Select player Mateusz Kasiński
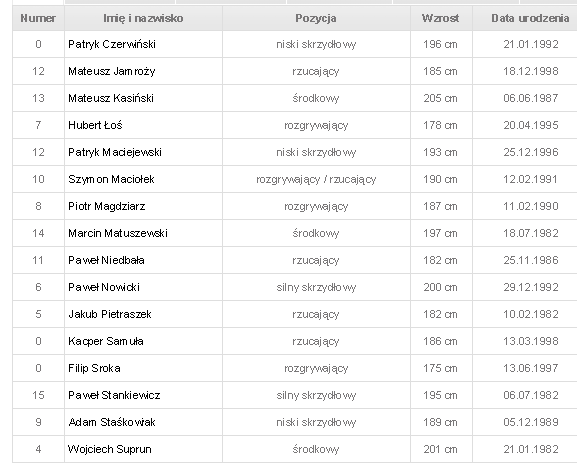Image resolution: width=577 pixels, height=469 pixels. click(x=111, y=98)
